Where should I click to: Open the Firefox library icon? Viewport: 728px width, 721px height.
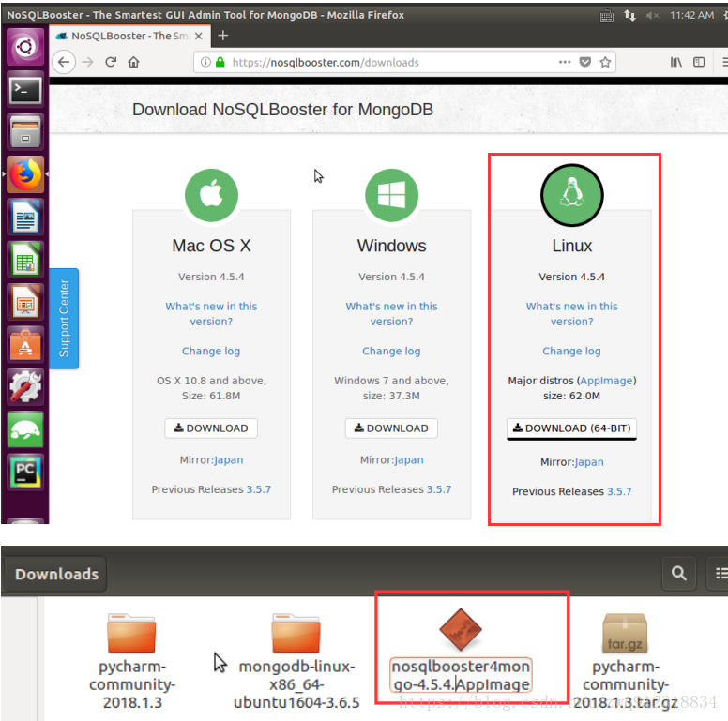point(676,62)
